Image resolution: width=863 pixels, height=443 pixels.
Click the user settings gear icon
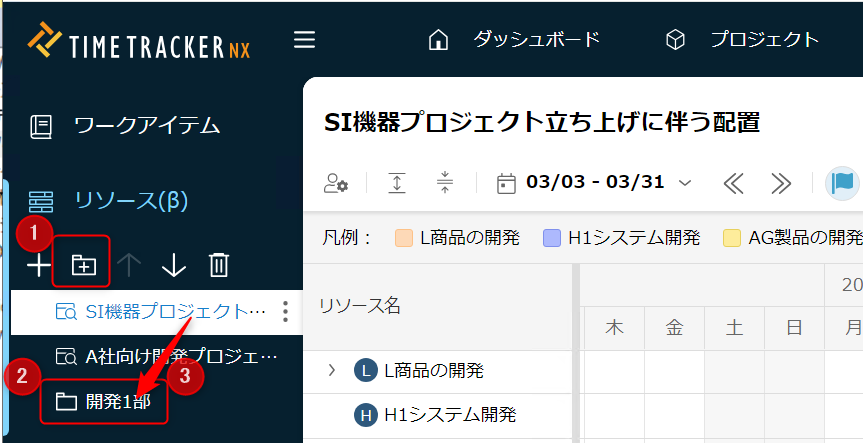point(335,183)
